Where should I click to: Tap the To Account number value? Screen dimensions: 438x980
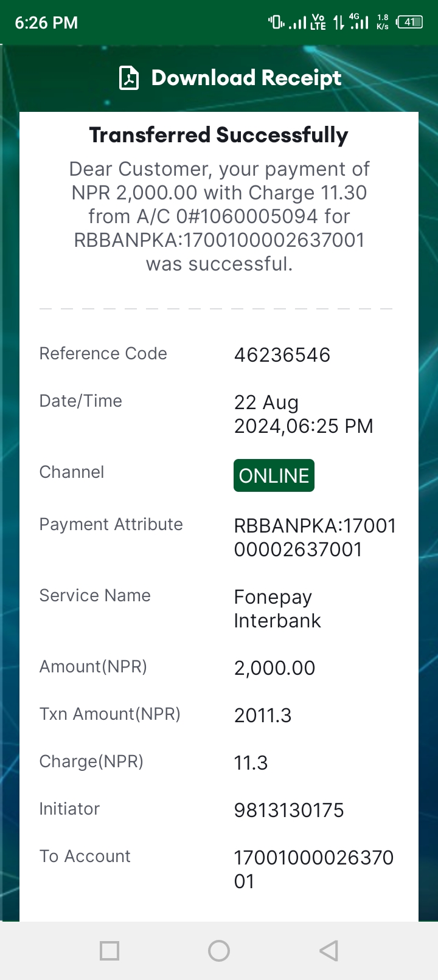[314, 869]
